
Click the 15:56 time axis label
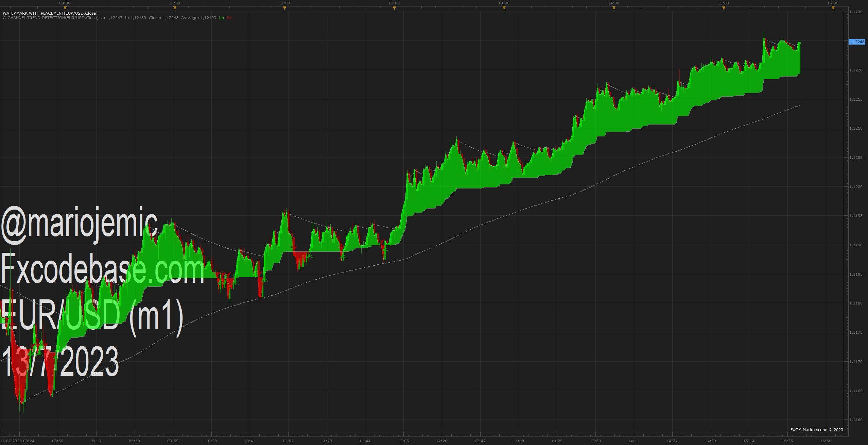click(826, 441)
